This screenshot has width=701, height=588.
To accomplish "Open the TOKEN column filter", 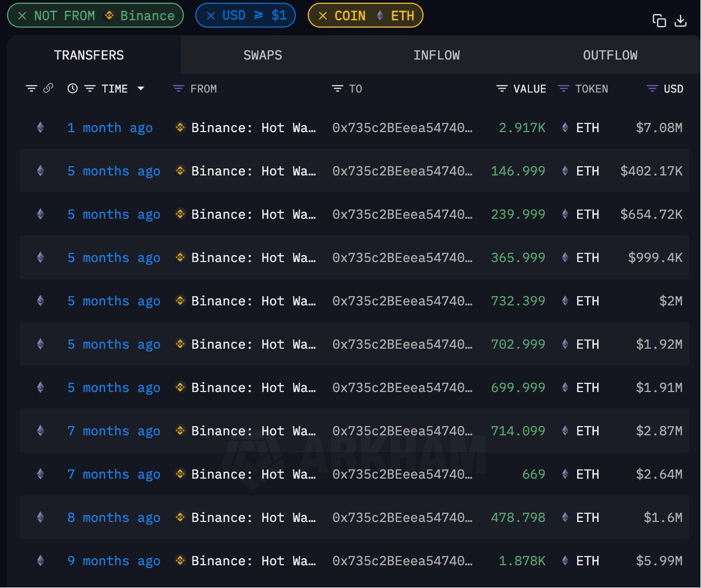I will [x=564, y=88].
